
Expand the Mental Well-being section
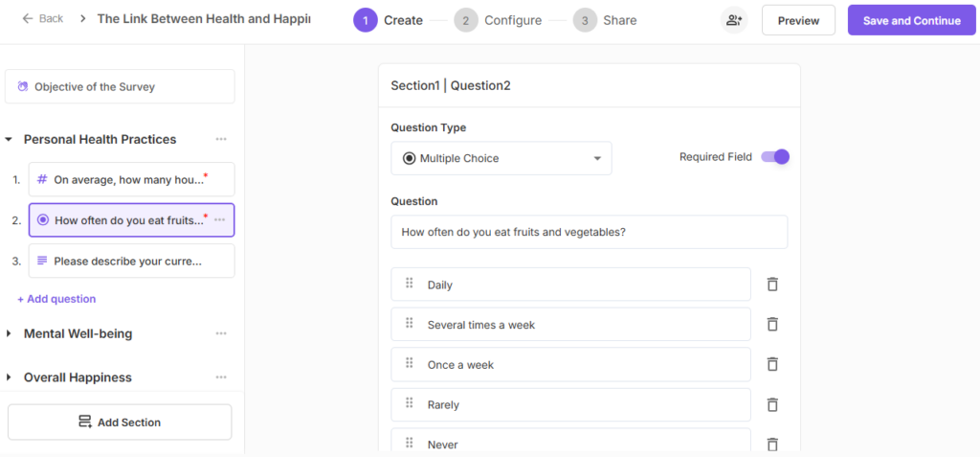(x=9, y=334)
